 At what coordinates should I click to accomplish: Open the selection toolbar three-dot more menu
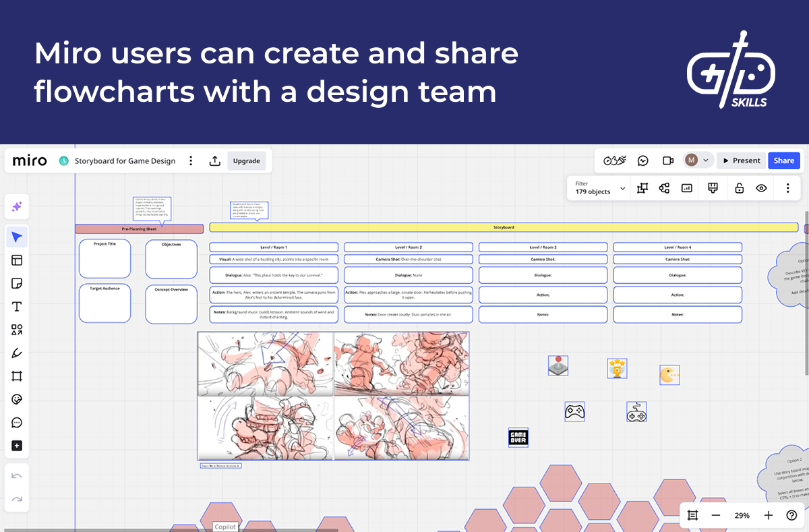787,188
